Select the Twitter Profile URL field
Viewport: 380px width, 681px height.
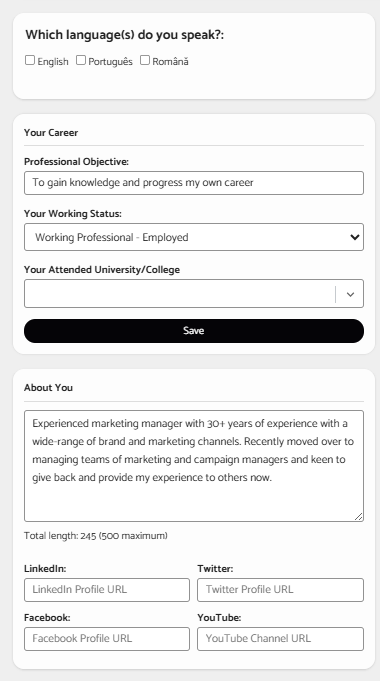(280, 590)
